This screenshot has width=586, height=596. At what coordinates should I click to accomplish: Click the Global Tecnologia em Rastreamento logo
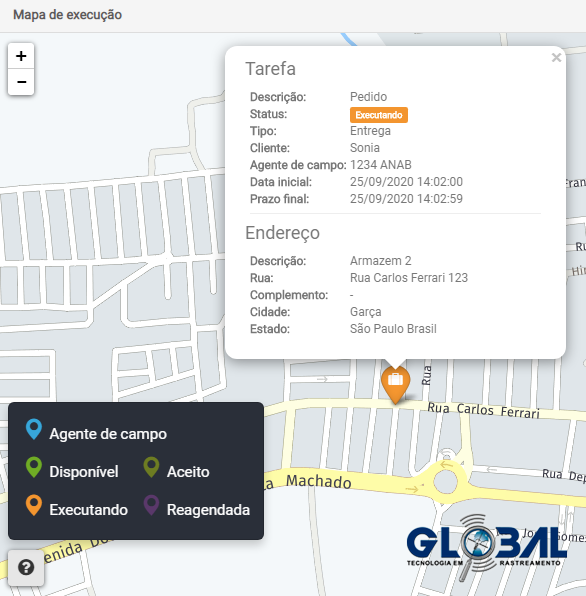click(x=486, y=547)
